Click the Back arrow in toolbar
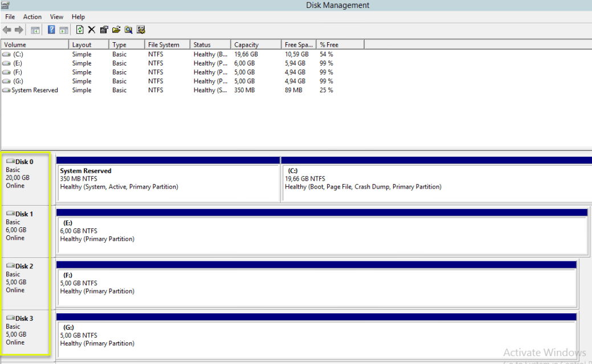Image resolution: width=592 pixels, height=364 pixels. tap(7, 30)
